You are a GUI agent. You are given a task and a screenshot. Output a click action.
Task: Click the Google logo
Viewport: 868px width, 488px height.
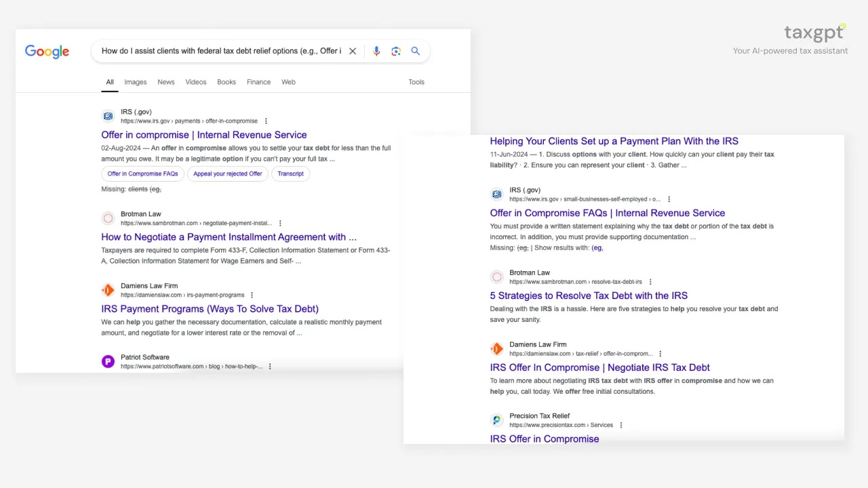[x=47, y=52]
